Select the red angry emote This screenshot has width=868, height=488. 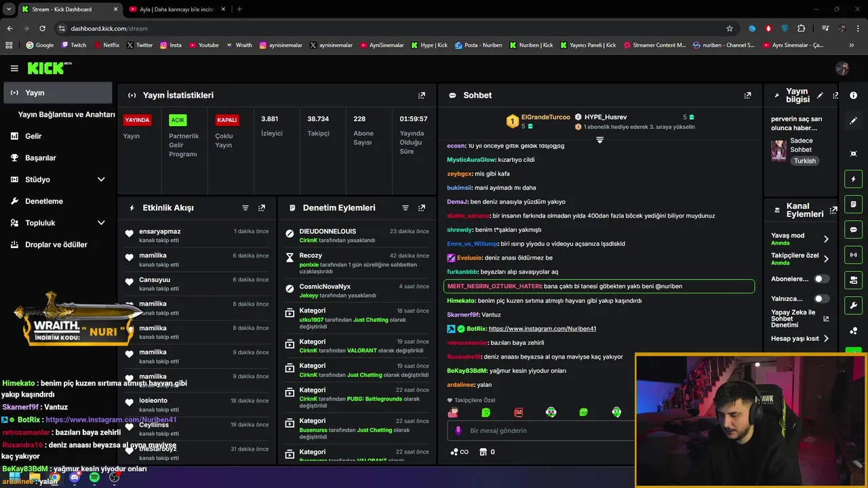coord(519,412)
